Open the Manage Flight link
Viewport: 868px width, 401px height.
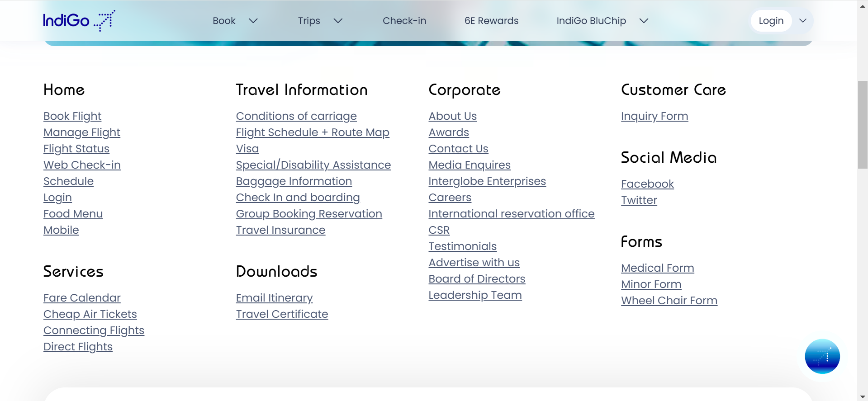click(x=82, y=132)
